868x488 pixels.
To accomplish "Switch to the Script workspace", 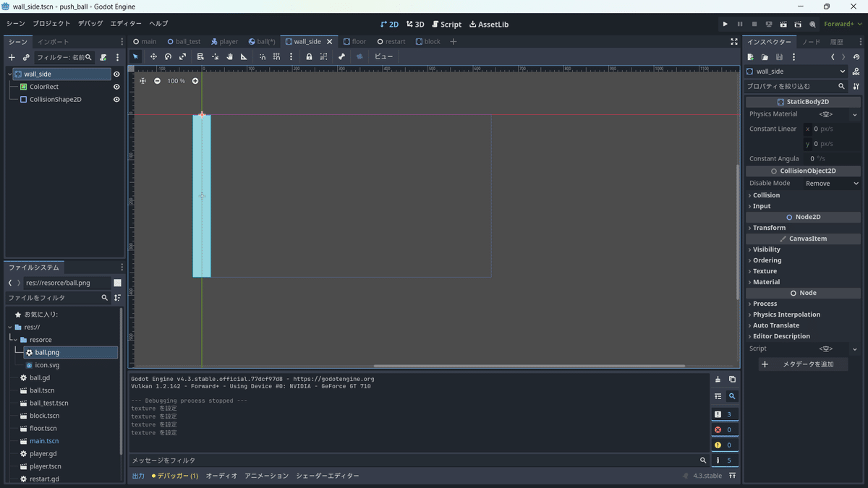I will click(446, 24).
